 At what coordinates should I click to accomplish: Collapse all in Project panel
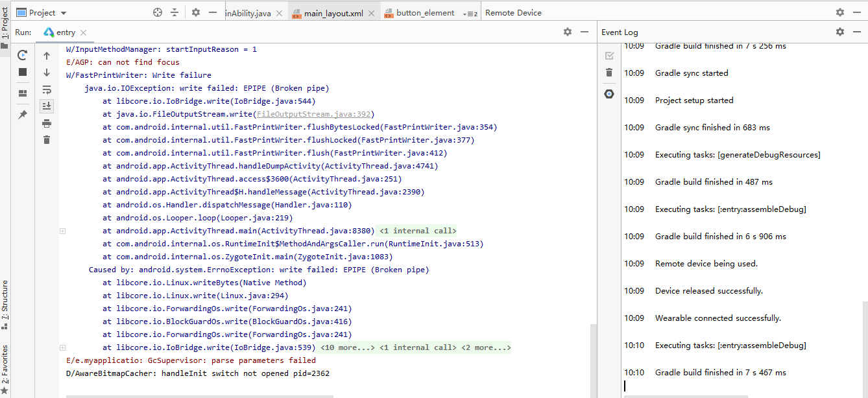tap(175, 12)
